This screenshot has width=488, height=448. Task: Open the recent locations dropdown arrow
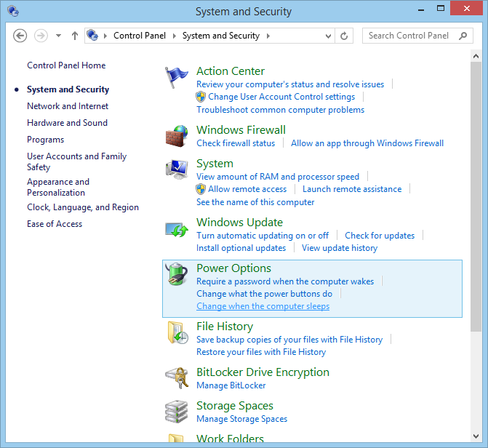pos(58,36)
